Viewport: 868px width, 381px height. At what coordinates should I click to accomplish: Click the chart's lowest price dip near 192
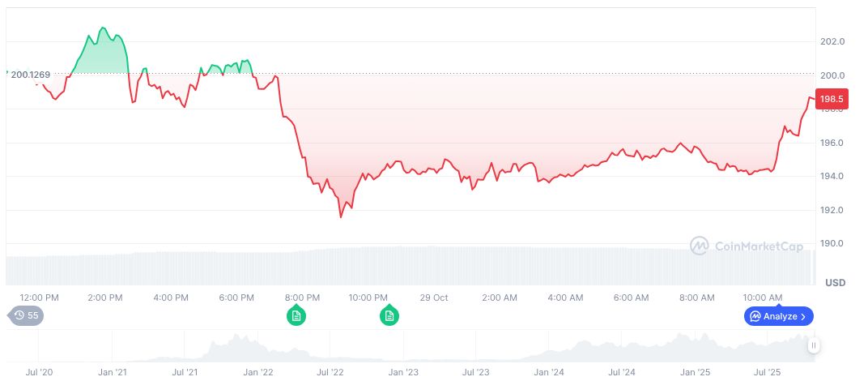(341, 216)
